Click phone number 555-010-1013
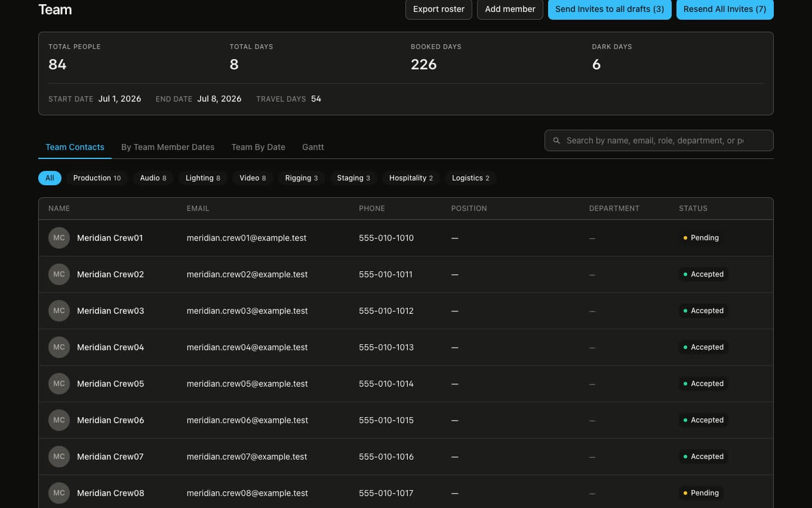 386,347
